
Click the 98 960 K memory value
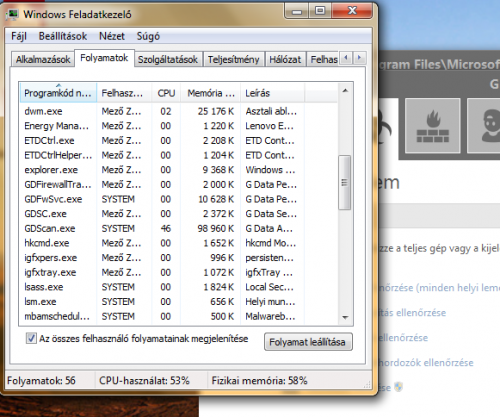[216, 228]
